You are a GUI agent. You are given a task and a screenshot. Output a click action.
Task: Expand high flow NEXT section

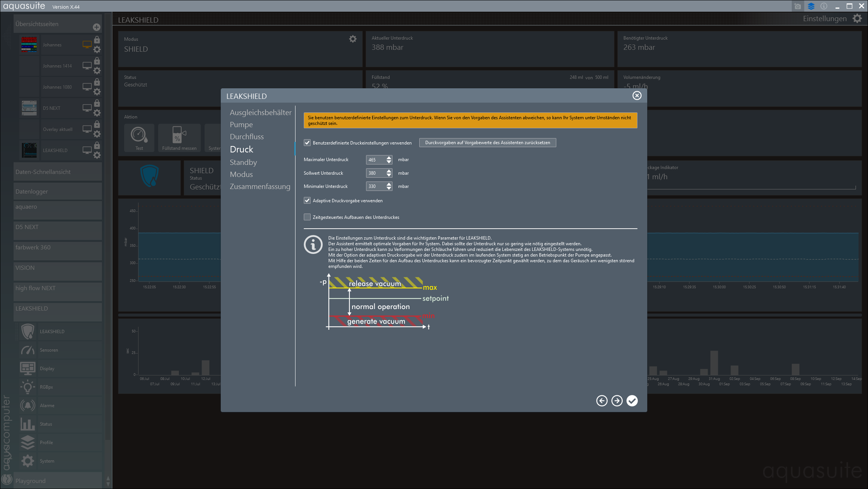(58, 292)
